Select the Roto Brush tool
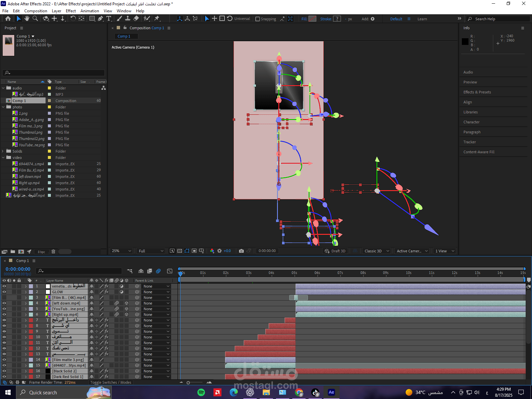Viewport: 532px width, 399px height. [x=147, y=19]
